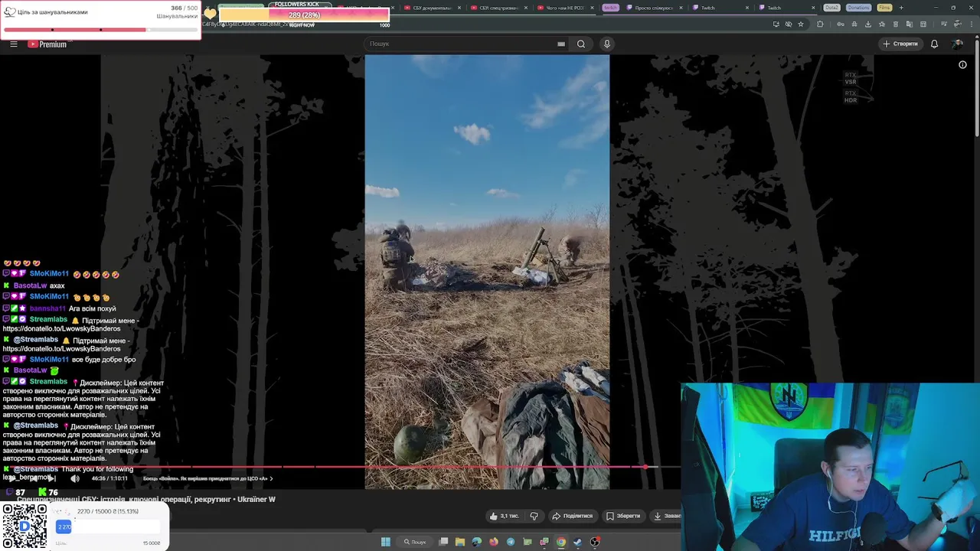Toggle RTX VSR overlay badge

point(851,79)
